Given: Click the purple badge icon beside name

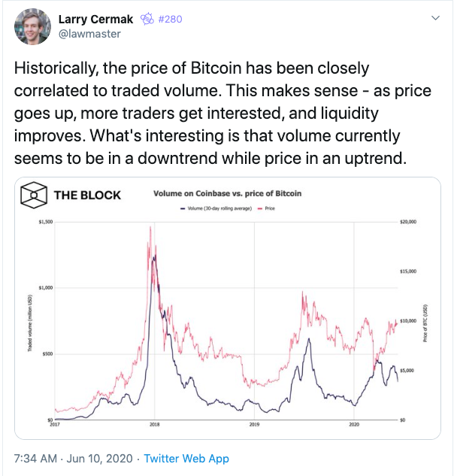Looking at the screenshot, I should pyautogui.click(x=147, y=19).
